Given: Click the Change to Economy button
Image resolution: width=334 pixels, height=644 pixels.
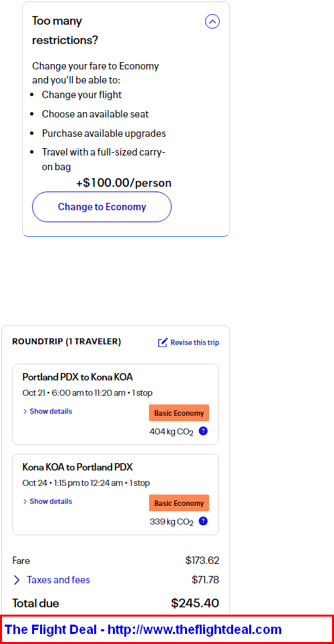Looking at the screenshot, I should pos(102,207).
